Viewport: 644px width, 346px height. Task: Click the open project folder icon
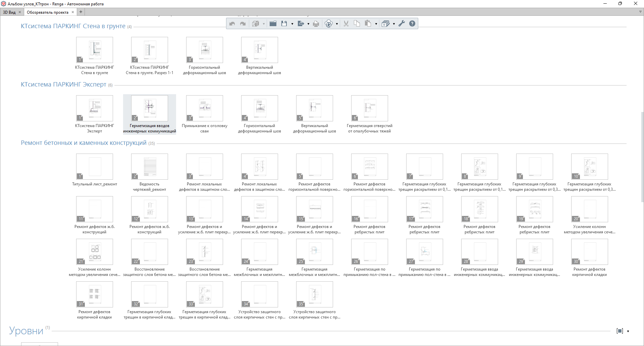tap(273, 23)
